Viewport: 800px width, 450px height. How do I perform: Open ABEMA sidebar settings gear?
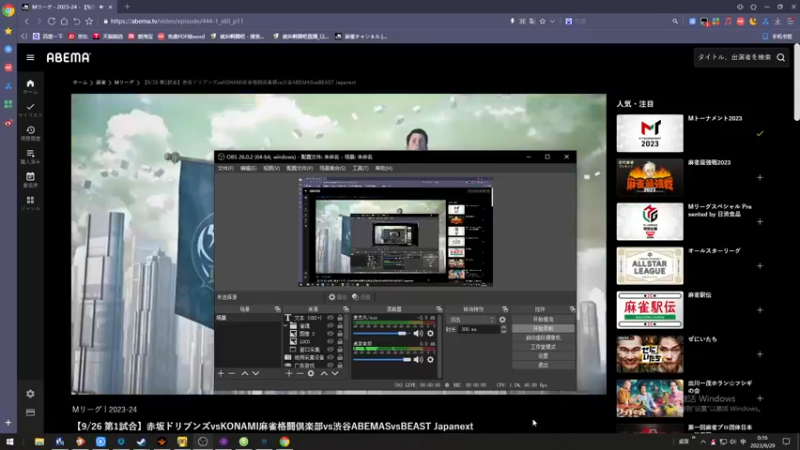[30, 394]
